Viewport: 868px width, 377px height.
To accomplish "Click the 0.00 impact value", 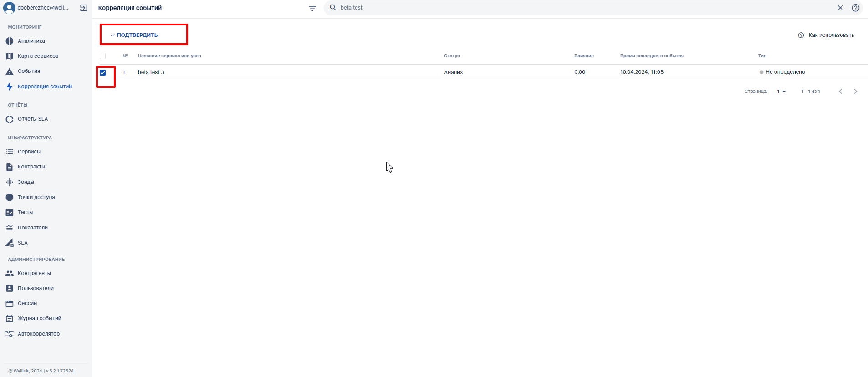I will (580, 72).
